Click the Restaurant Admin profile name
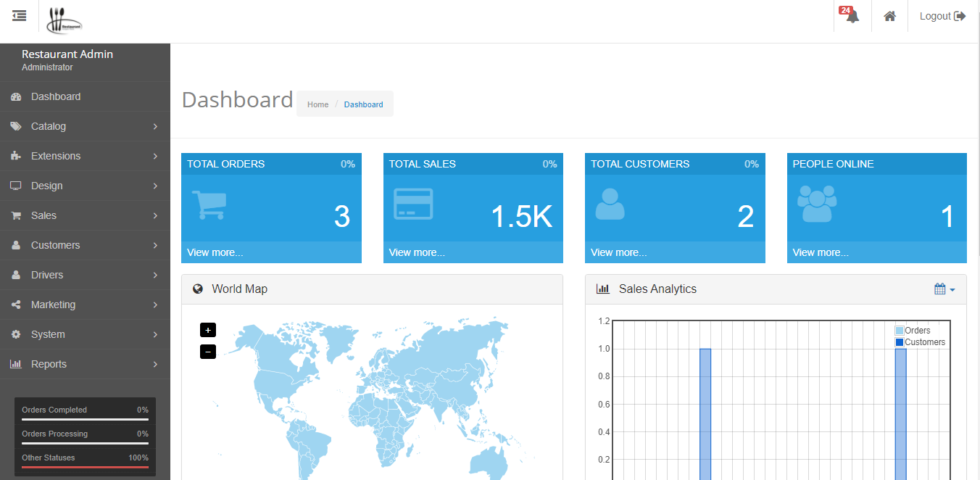980x480 pixels. (67, 54)
